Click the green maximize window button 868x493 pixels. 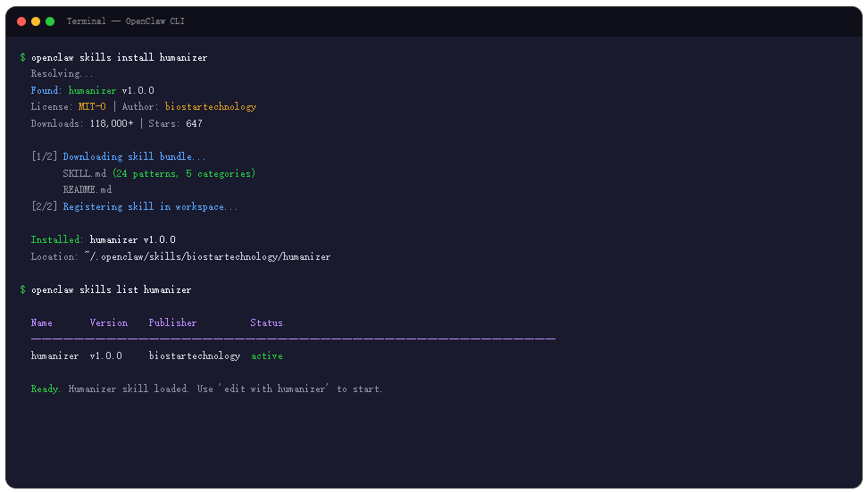50,21
